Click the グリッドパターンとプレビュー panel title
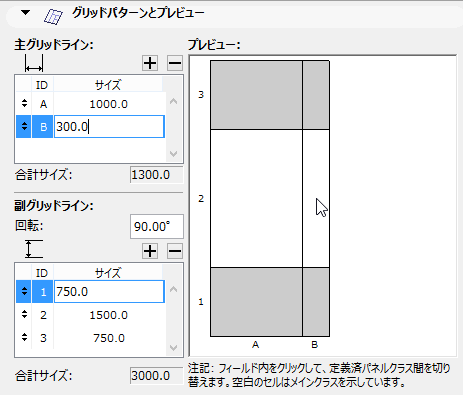The image size is (463, 395). (138, 13)
